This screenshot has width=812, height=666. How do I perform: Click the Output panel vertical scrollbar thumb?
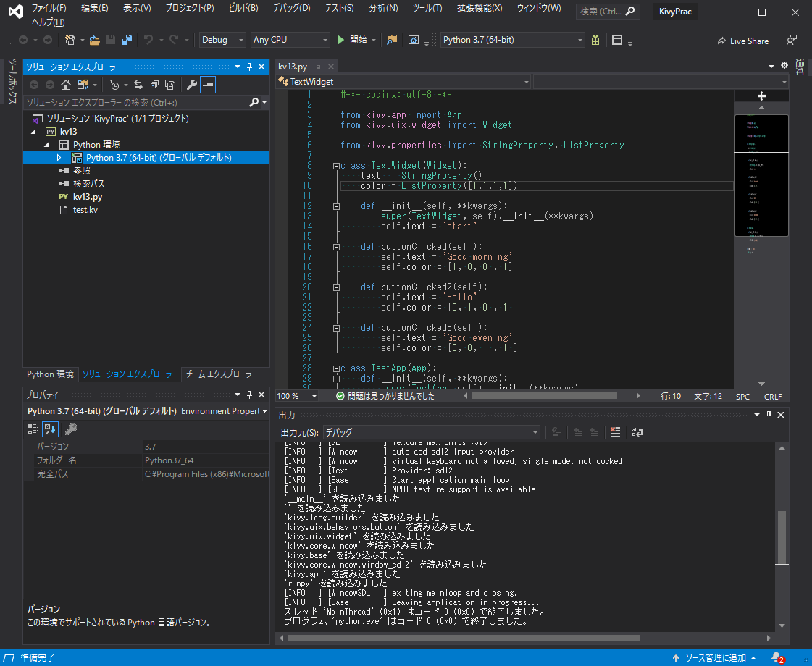[x=782, y=537]
